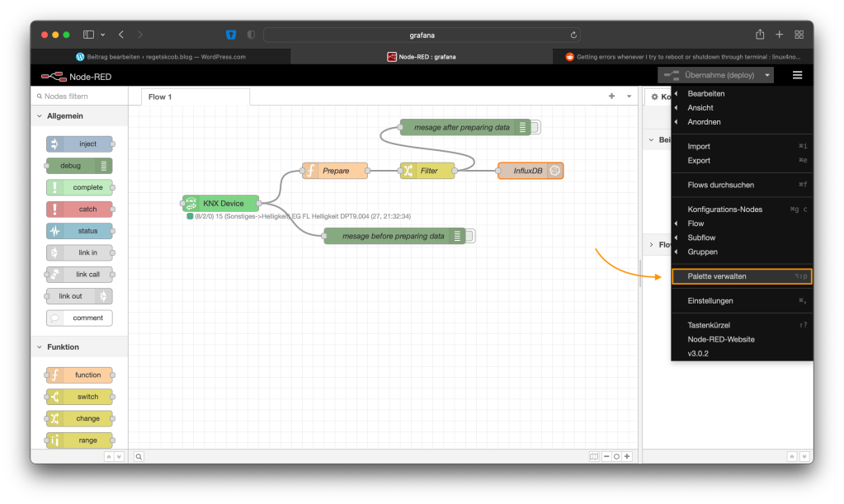Grab the change node from the palette
Viewport: 844px width, 504px height.
[78, 418]
